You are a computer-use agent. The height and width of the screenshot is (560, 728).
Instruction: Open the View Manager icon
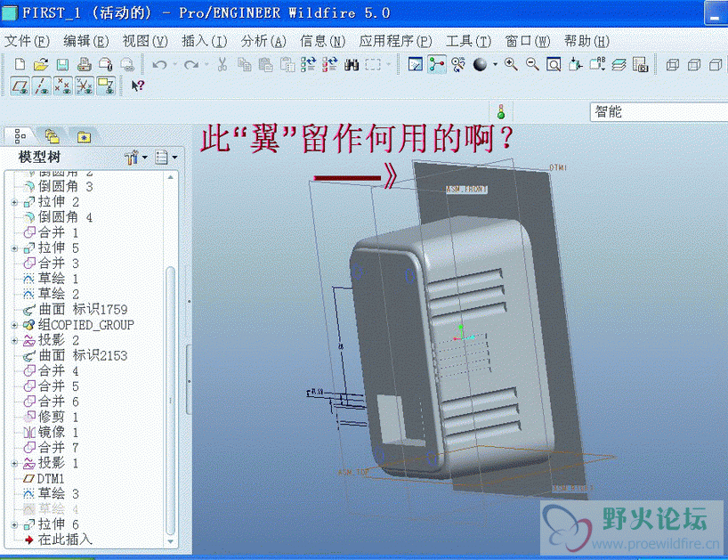[x=640, y=64]
